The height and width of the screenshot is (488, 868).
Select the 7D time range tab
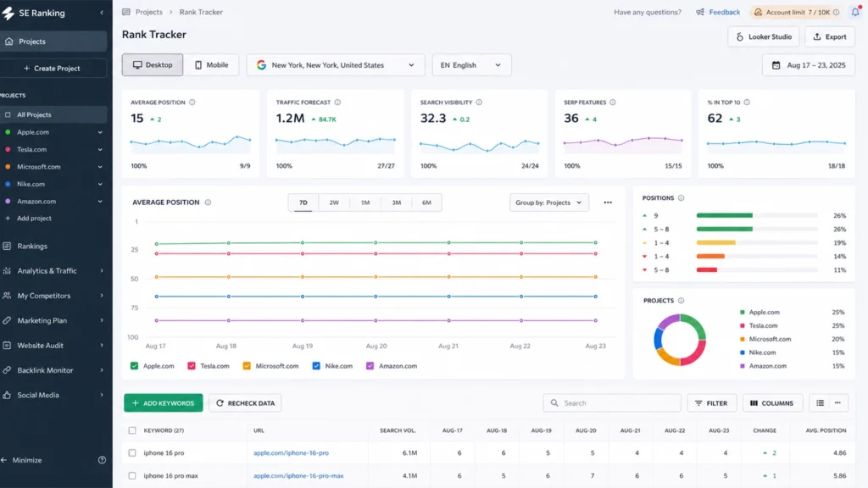tap(303, 202)
